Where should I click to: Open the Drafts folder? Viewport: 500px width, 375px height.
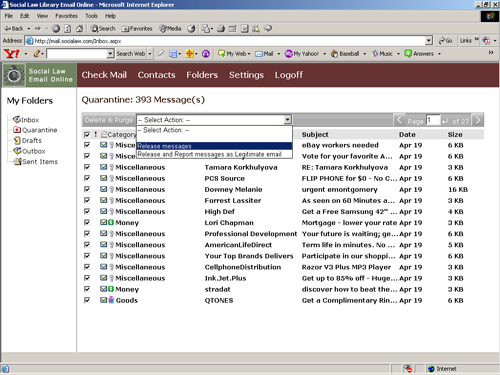tap(27, 140)
